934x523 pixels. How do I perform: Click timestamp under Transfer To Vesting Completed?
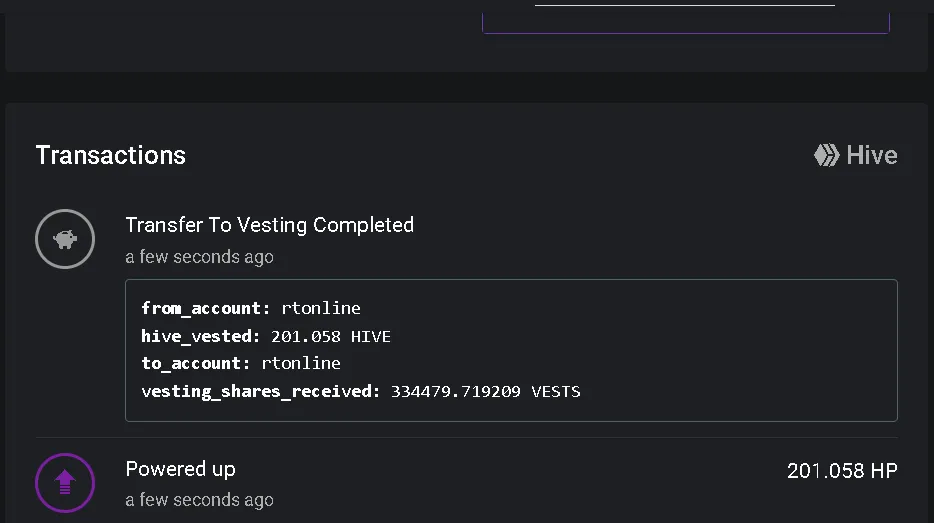coord(200,257)
